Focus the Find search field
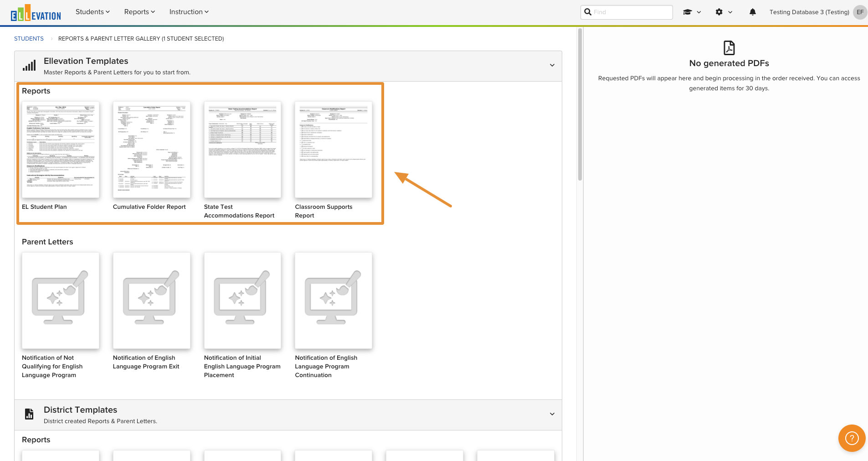 (x=627, y=12)
